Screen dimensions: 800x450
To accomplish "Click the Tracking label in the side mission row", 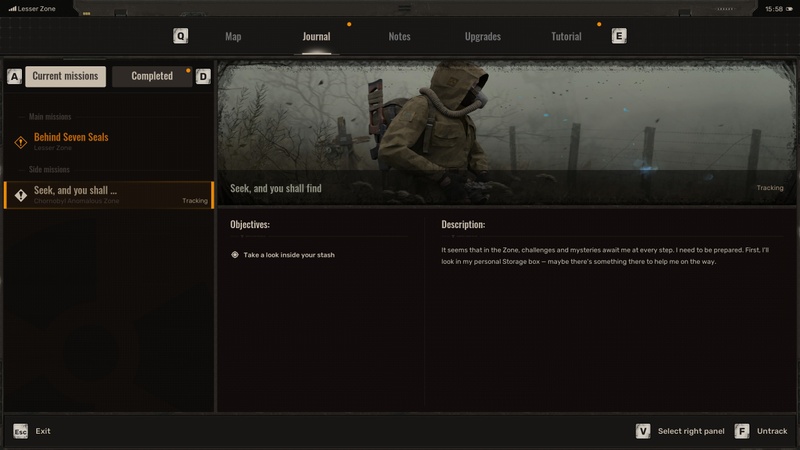I will [195, 201].
